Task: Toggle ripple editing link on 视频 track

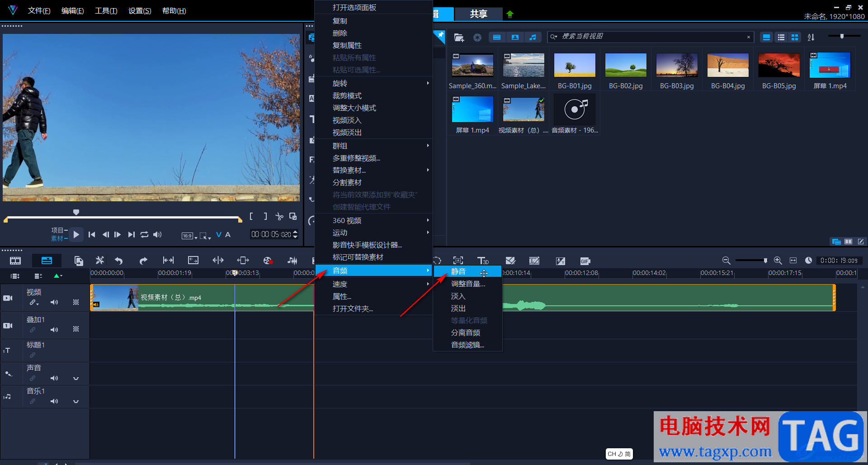Action: point(34,302)
